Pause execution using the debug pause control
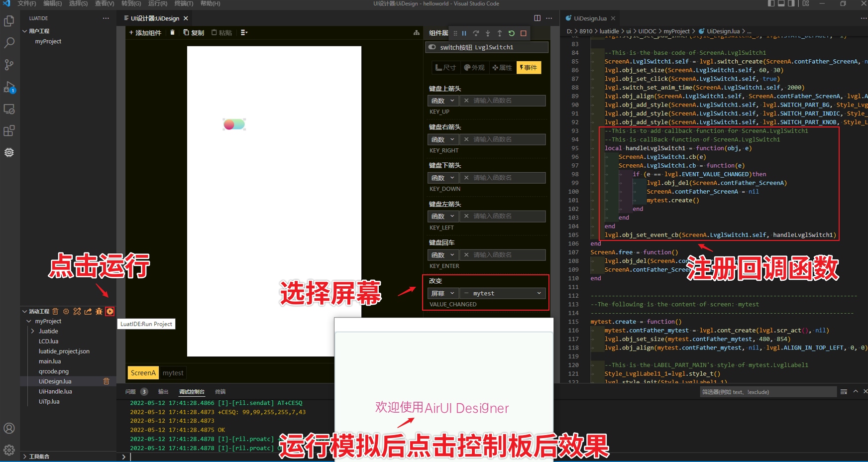Image resolution: width=868 pixels, height=462 pixels. 464,33
